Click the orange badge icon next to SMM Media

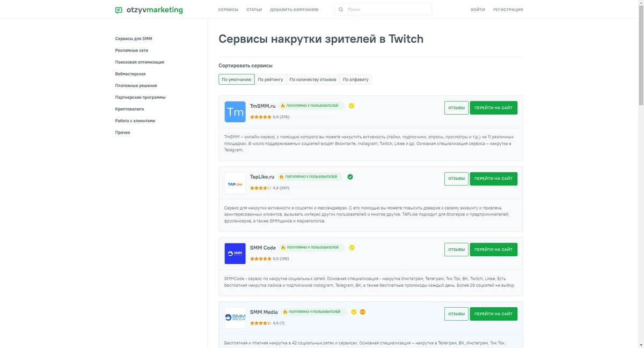click(x=363, y=312)
